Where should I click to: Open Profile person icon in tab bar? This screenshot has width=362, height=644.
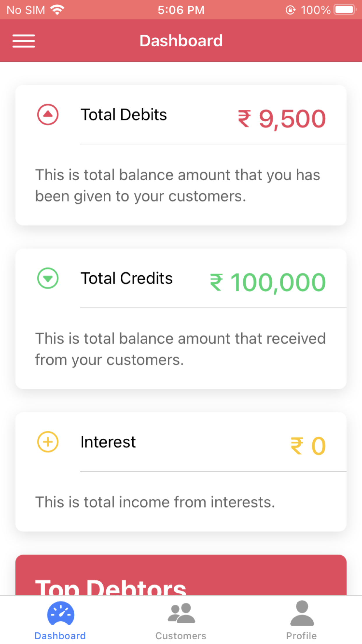pyautogui.click(x=302, y=613)
